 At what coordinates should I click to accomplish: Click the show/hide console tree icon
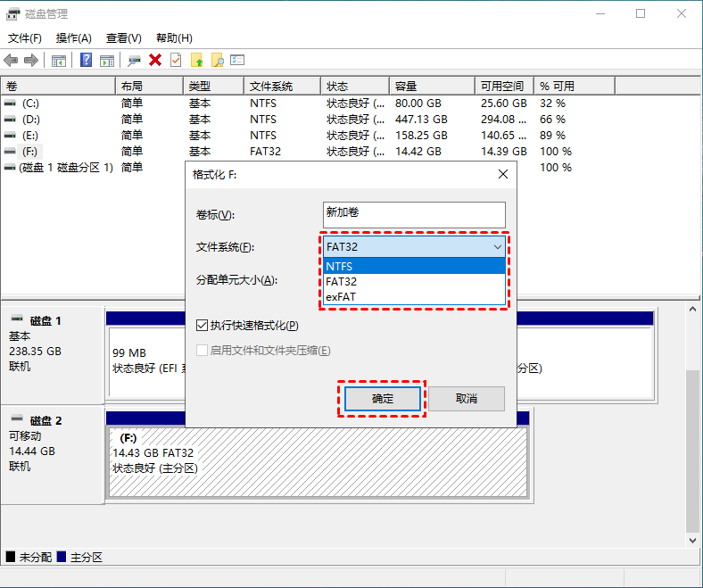coord(59,61)
